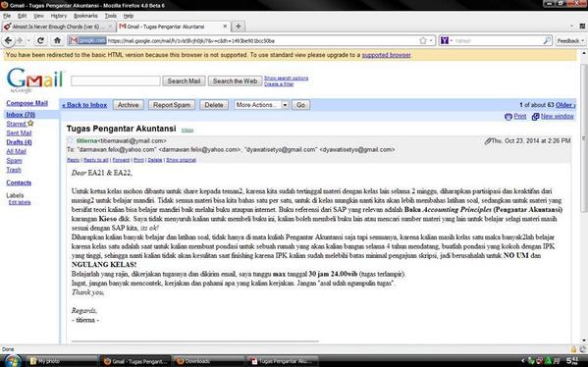Click Edit labels link
This screenshot has height=367, width=588.
[20, 202]
